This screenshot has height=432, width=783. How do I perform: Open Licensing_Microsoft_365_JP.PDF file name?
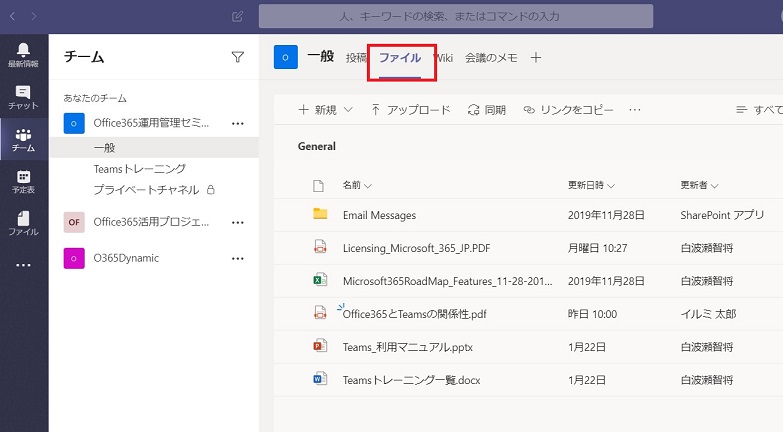(416, 248)
